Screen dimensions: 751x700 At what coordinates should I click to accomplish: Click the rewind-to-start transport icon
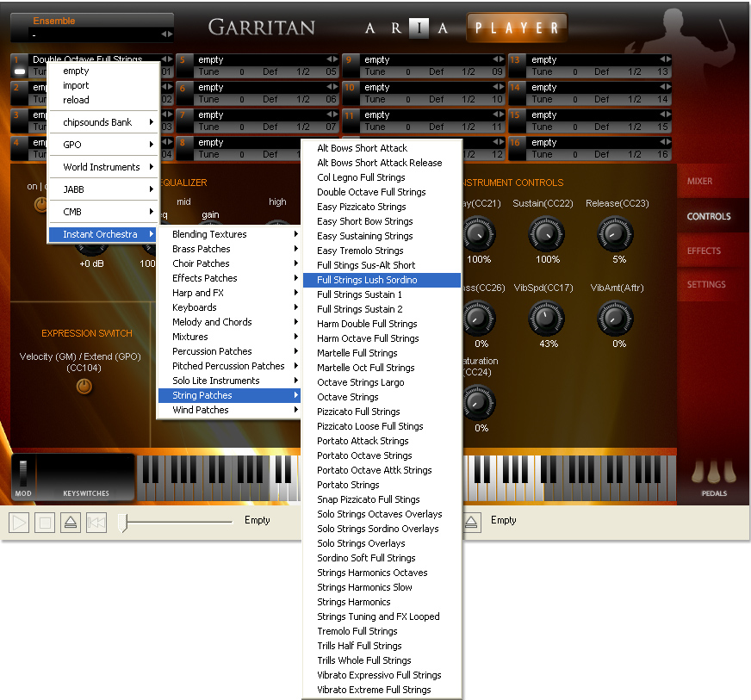pos(96,522)
